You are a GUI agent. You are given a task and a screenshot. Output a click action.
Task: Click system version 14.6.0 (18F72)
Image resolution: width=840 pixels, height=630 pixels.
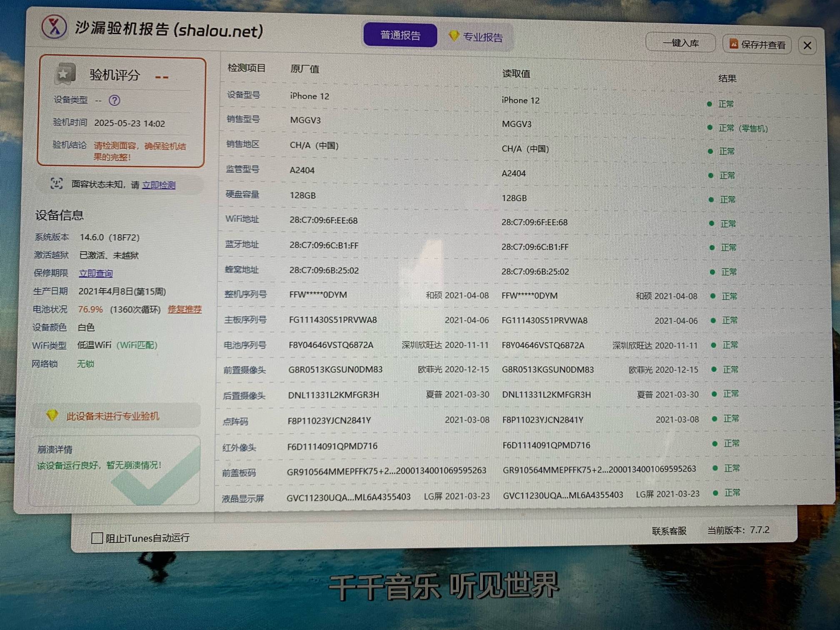[x=110, y=237]
